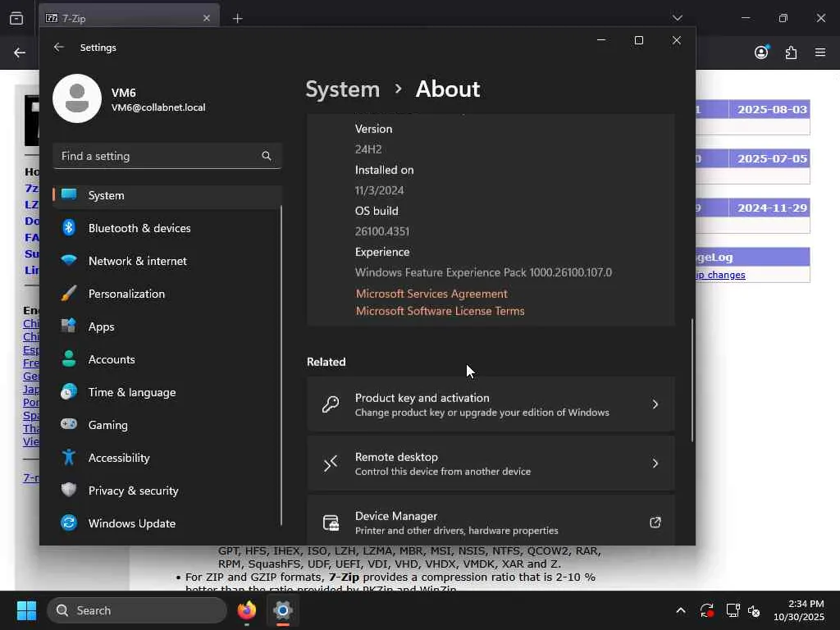Image resolution: width=840 pixels, height=630 pixels.
Task: Open Firefox hamburger application menu
Action: (x=820, y=52)
